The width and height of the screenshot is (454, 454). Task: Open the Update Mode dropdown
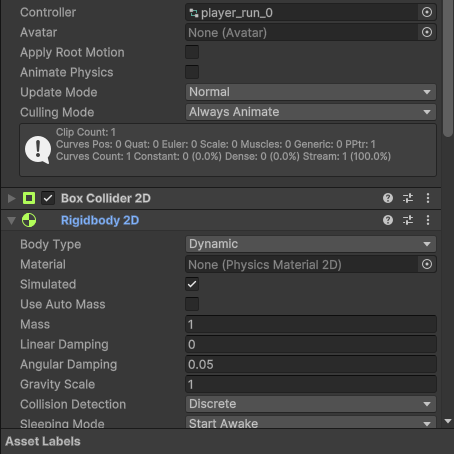pos(311,92)
